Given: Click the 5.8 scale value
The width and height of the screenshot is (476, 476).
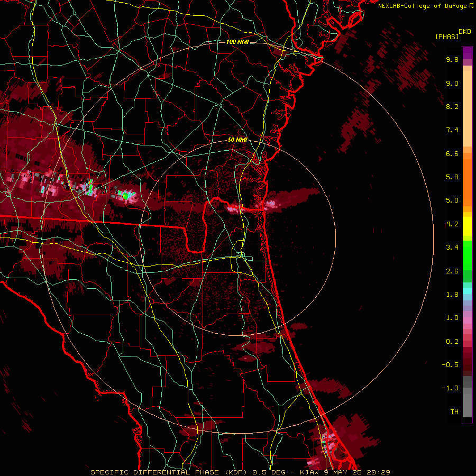Looking at the screenshot, I should [x=452, y=177].
